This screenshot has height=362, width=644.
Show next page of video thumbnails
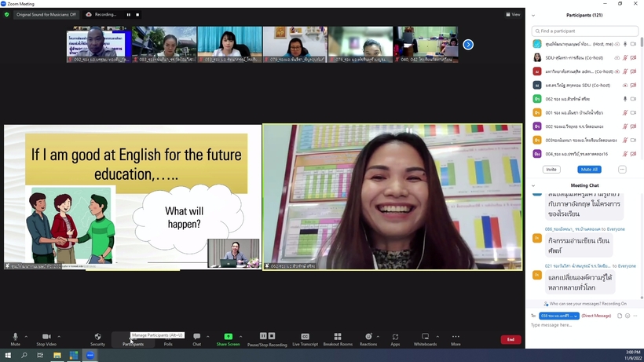[468, 44]
